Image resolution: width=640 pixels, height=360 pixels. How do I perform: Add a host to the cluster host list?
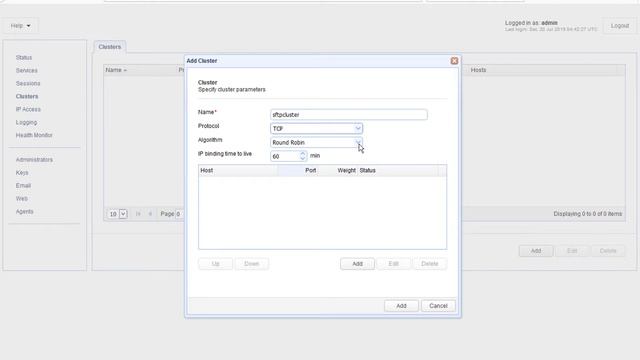pos(357,264)
